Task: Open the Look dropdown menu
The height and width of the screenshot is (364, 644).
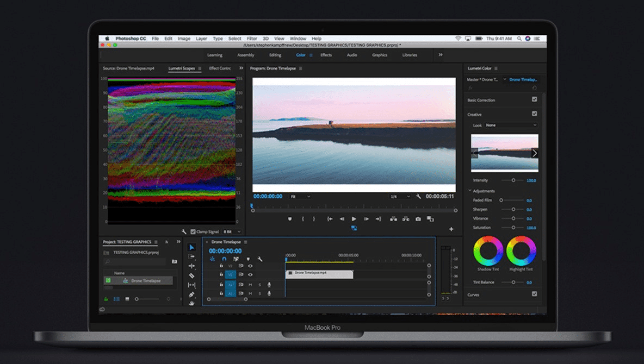Action: click(x=511, y=125)
